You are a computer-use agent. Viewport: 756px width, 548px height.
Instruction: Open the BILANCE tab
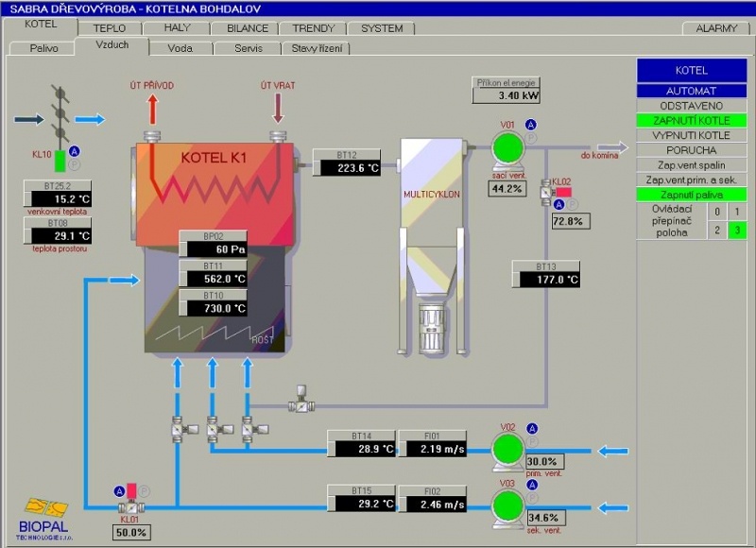248,28
